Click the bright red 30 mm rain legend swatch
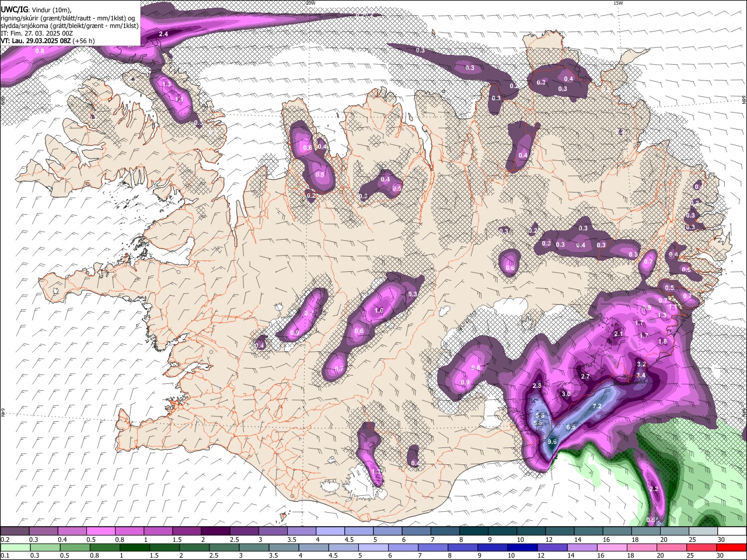The width and height of the screenshot is (747, 560). [x=732, y=547]
